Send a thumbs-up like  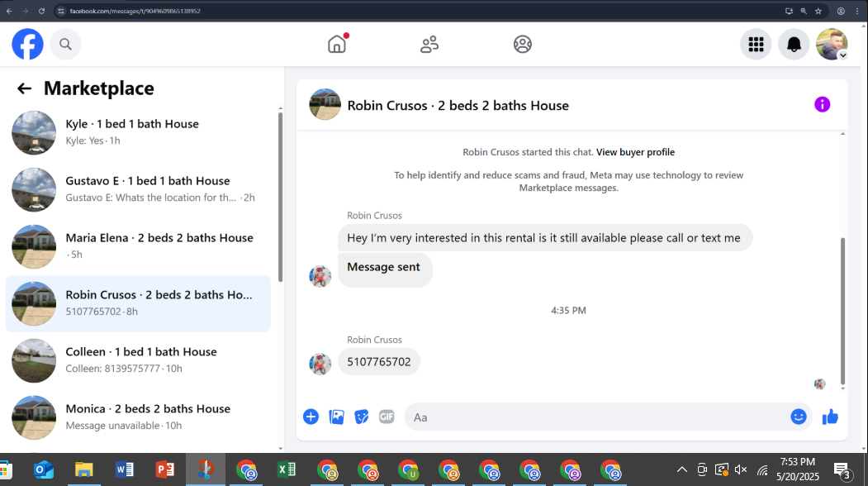pos(830,417)
